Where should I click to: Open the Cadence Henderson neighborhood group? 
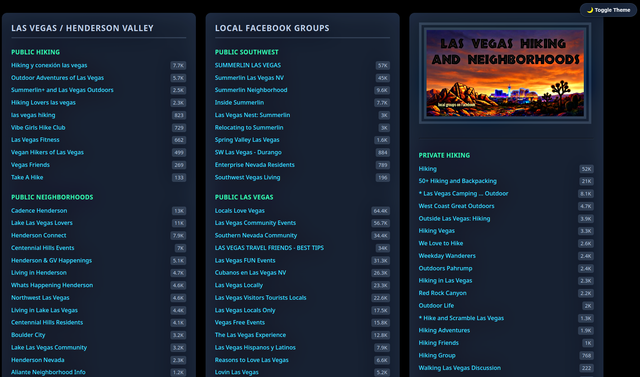tap(39, 211)
